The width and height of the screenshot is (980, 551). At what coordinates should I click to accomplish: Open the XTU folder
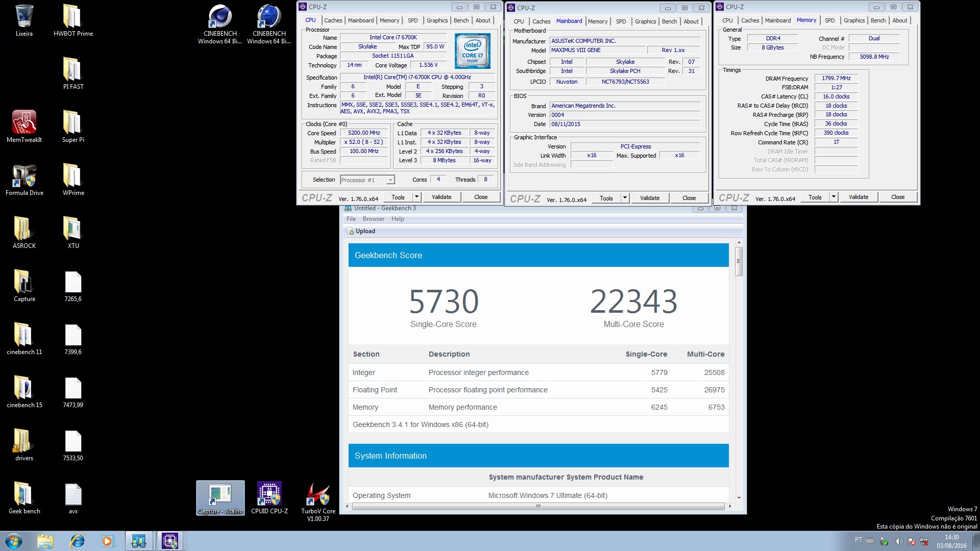pos(73,233)
